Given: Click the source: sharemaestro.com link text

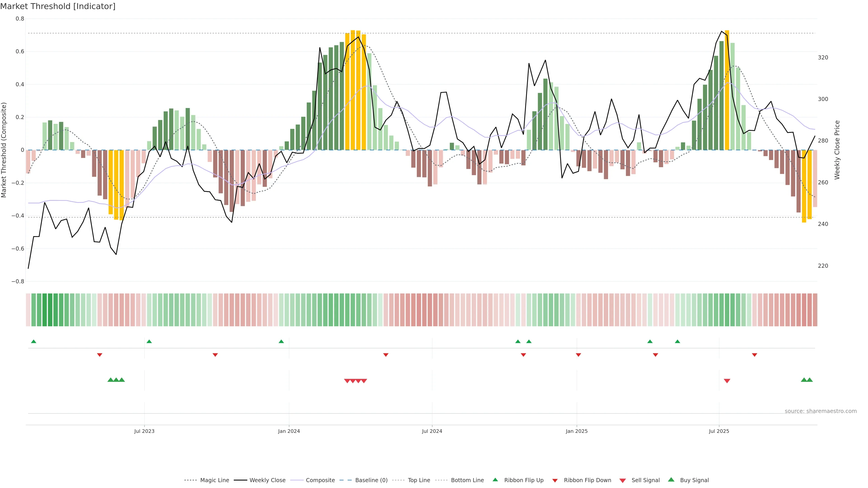Looking at the screenshot, I should pyautogui.click(x=821, y=411).
